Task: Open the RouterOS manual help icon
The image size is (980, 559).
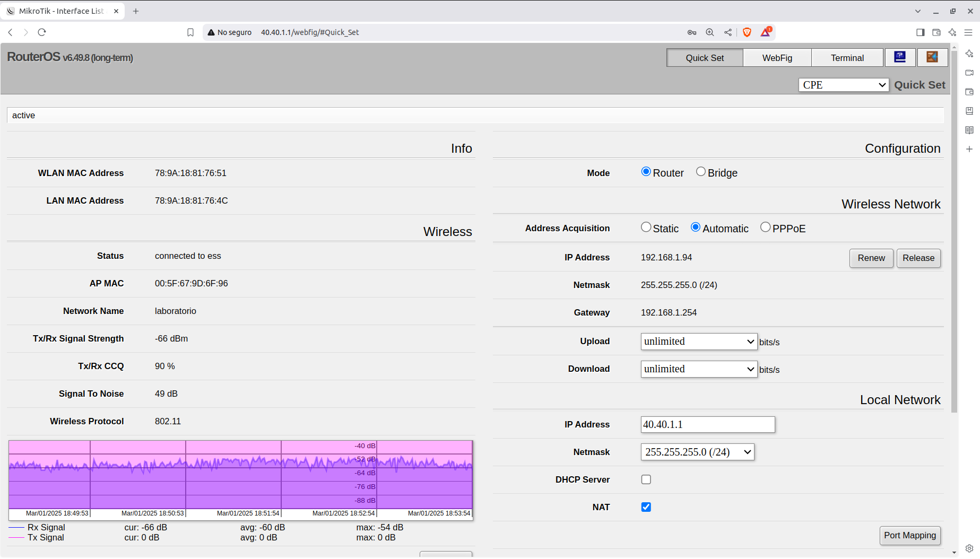Action: pos(900,57)
